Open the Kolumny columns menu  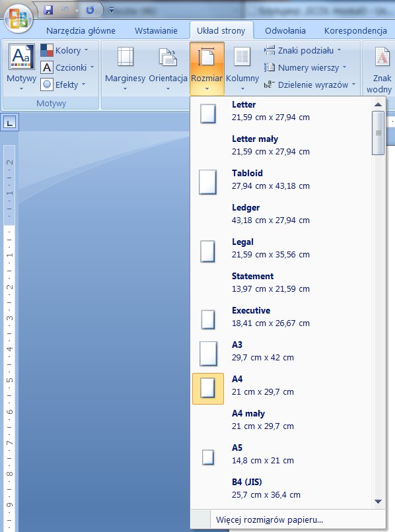tap(242, 69)
